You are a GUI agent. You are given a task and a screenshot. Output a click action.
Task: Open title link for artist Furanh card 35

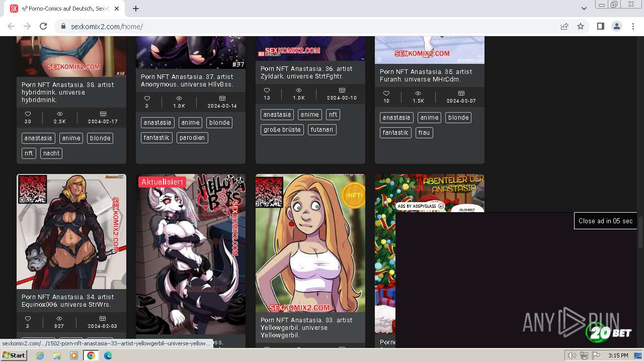426,75
